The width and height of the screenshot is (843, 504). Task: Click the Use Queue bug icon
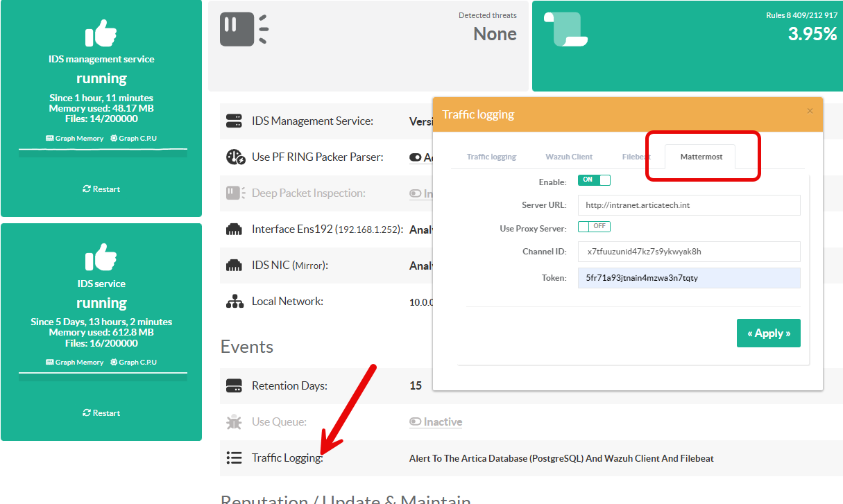[235, 422]
